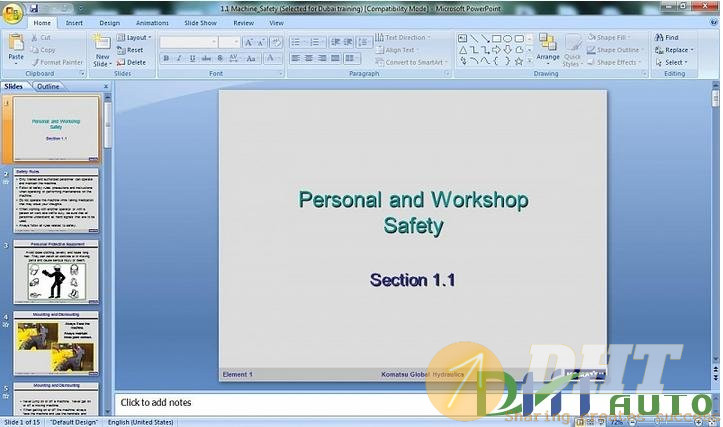Select the Left Brace shape
The height and width of the screenshot is (427, 723).
pos(497,61)
